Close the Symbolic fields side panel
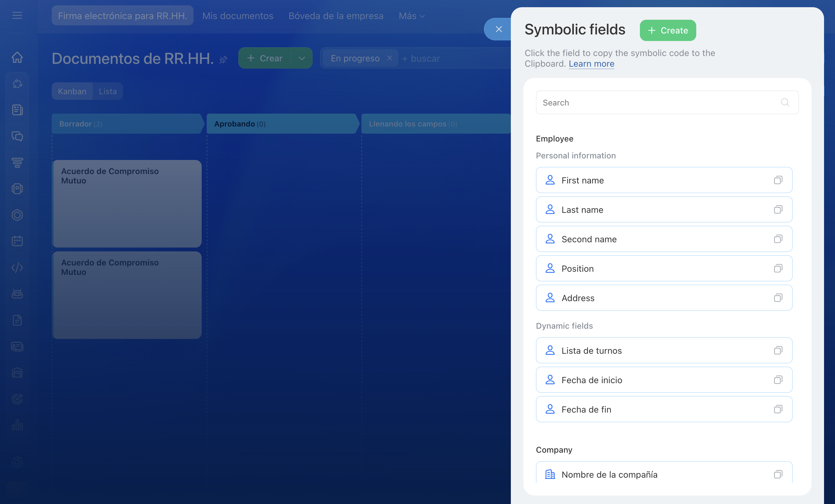Viewport: 835px width, 504px height. (499, 29)
